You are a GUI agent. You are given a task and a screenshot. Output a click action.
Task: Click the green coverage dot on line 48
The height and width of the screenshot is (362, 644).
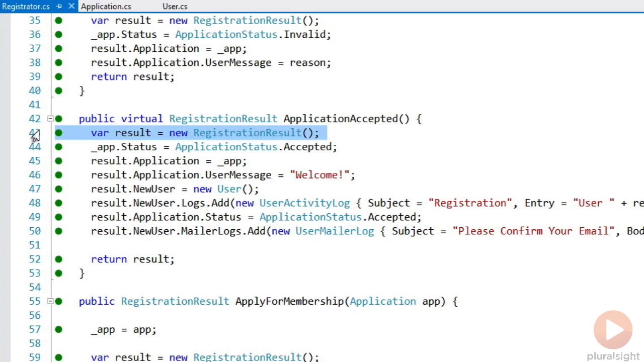pos(59,203)
